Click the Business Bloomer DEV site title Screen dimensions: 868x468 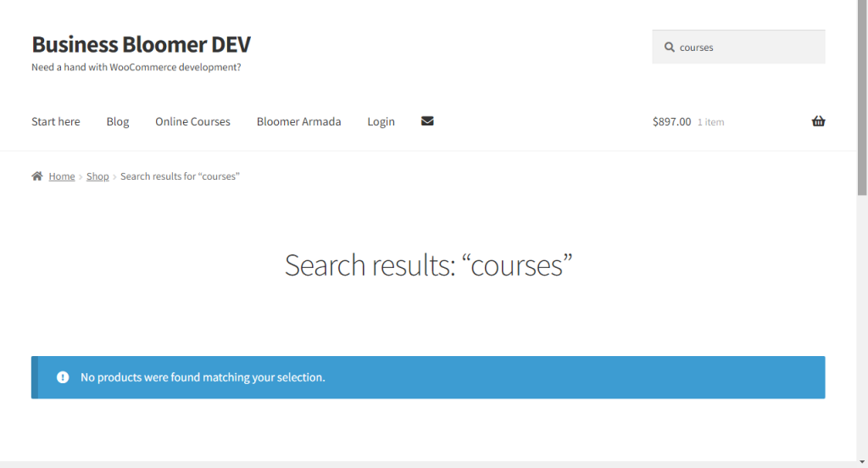pyautogui.click(x=142, y=44)
